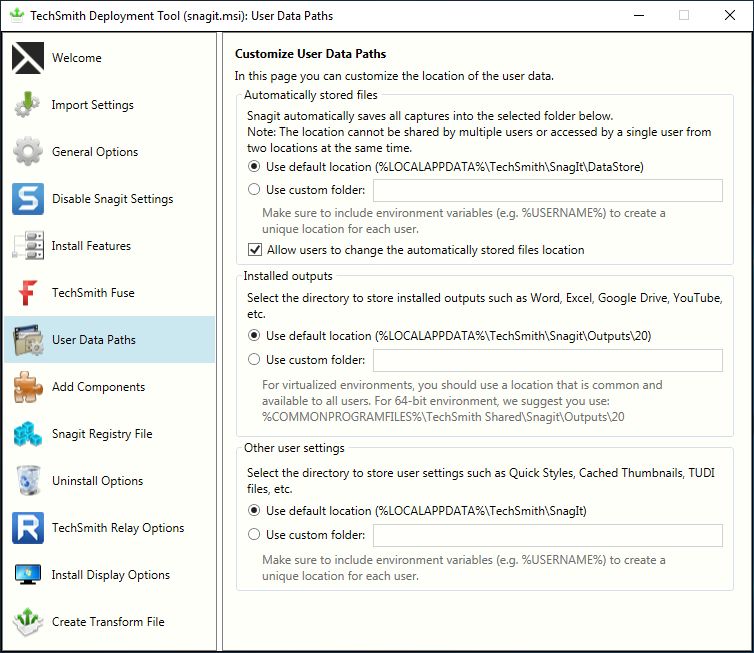Minimize the Deployment Tool window
Screen dimensions: 754x653
coord(639,15)
